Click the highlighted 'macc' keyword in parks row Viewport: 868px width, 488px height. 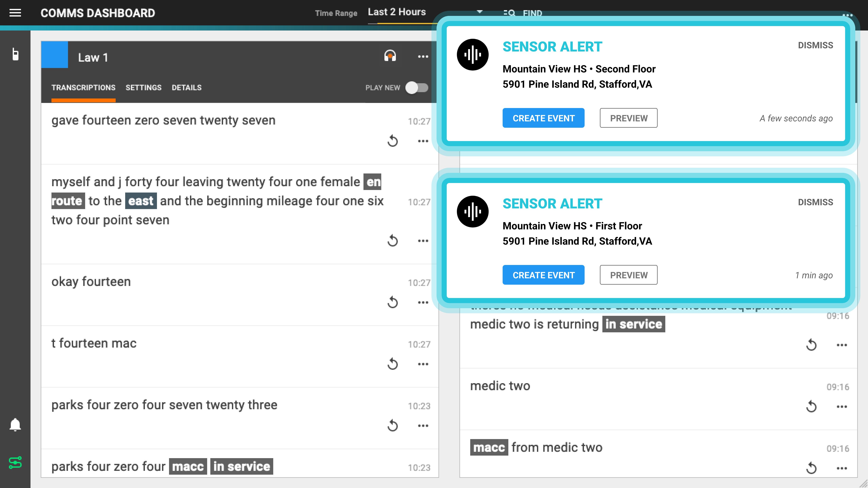[188, 466]
